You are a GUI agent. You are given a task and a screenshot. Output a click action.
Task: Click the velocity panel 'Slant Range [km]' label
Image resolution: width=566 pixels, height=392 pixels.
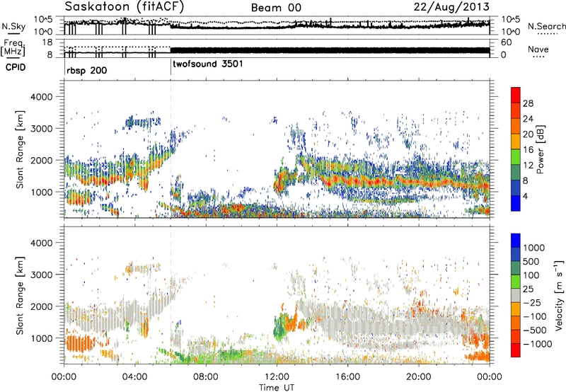click(20, 295)
